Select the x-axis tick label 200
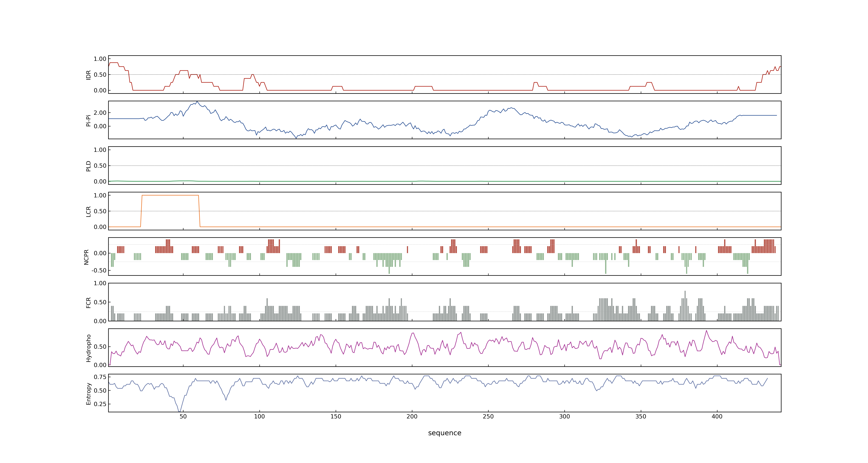The image size is (868, 463). [x=412, y=416]
